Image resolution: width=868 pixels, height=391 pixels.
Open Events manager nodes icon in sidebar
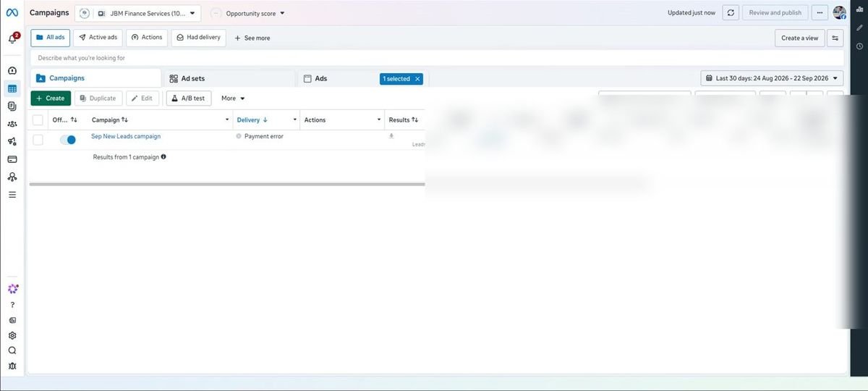pyautogui.click(x=12, y=177)
